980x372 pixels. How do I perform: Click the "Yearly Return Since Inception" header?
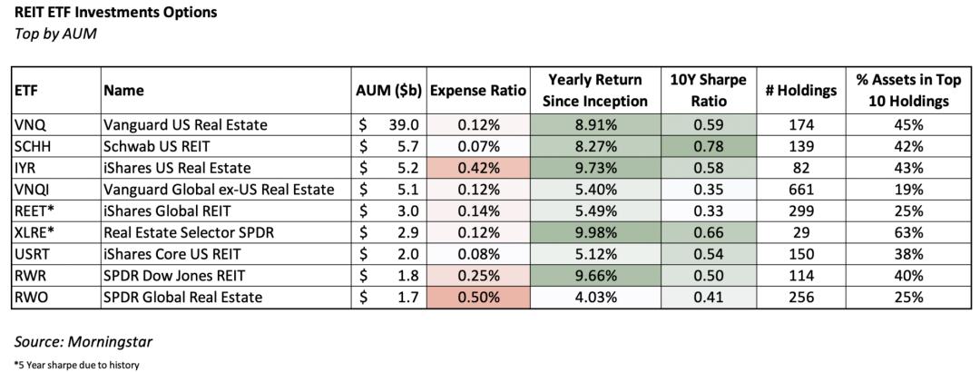[x=595, y=91]
